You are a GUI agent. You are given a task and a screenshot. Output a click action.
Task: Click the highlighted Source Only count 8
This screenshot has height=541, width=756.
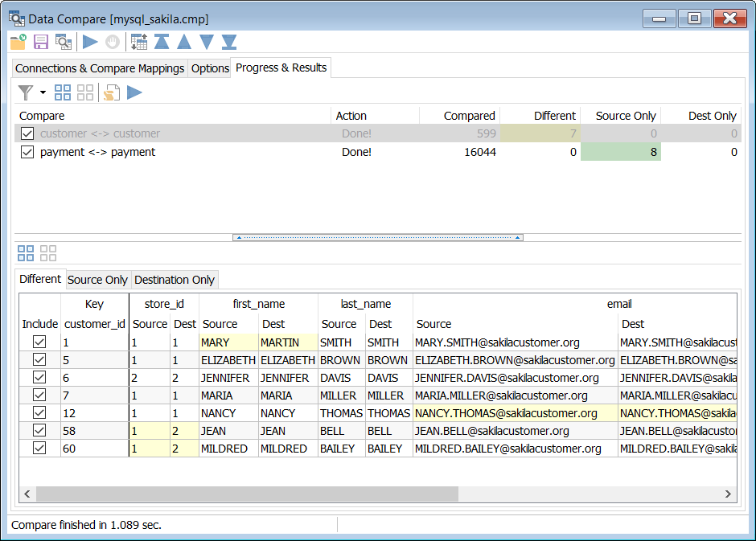click(620, 152)
